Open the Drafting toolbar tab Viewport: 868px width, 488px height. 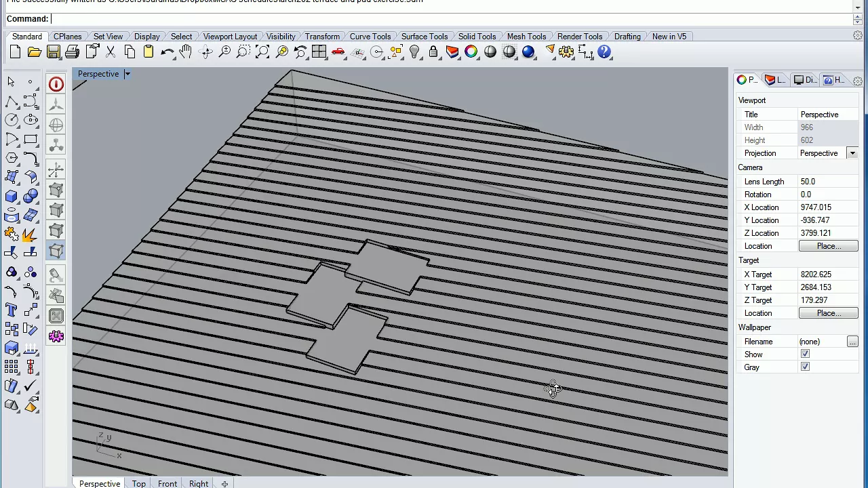pyautogui.click(x=628, y=37)
